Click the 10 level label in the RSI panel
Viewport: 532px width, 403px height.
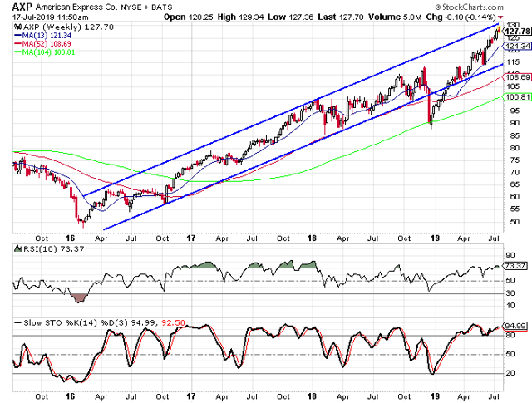(x=510, y=305)
